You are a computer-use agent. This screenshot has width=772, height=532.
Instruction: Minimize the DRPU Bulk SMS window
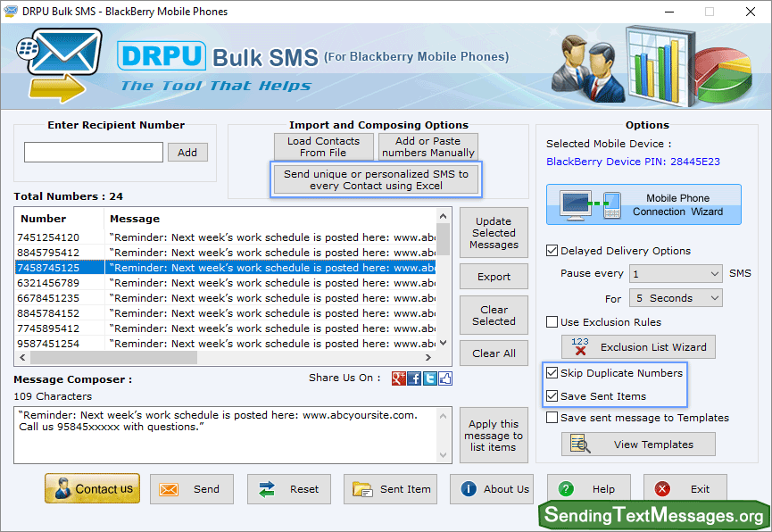click(669, 12)
